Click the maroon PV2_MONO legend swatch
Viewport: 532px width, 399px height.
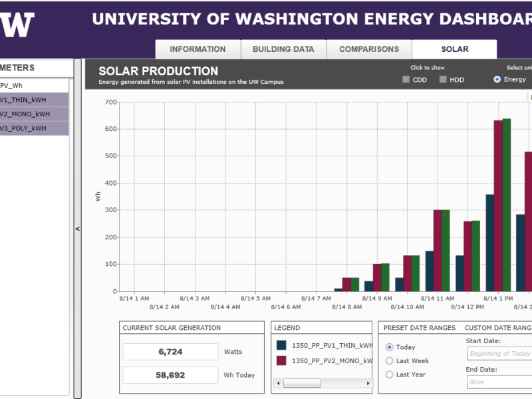282,360
